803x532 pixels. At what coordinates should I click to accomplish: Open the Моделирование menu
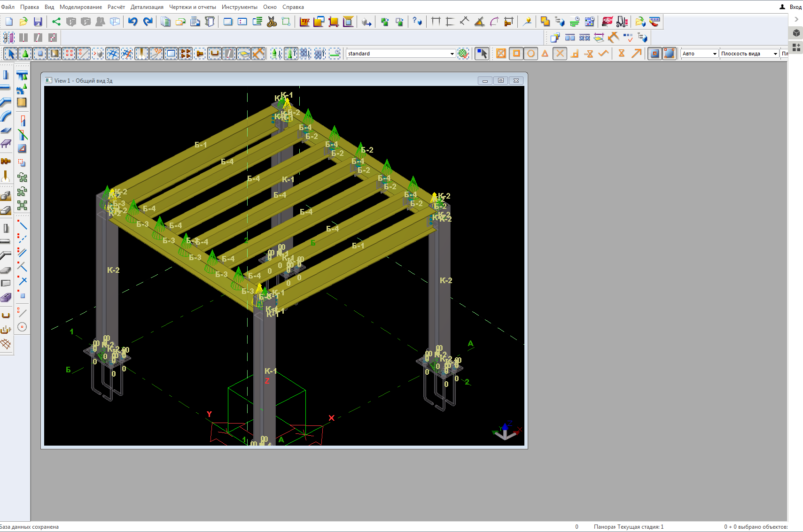coord(80,7)
